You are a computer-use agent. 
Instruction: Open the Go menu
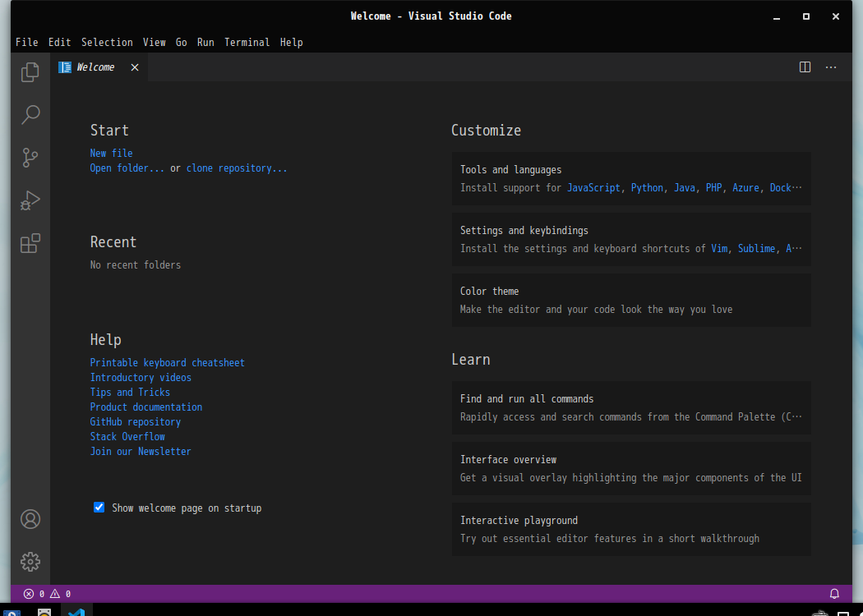(x=181, y=43)
